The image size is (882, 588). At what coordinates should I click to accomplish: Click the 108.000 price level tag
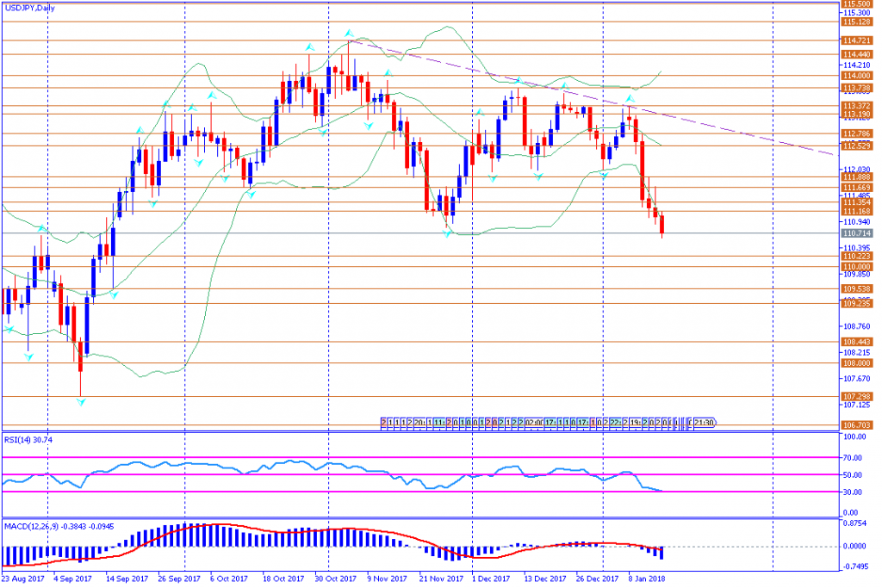coord(854,363)
